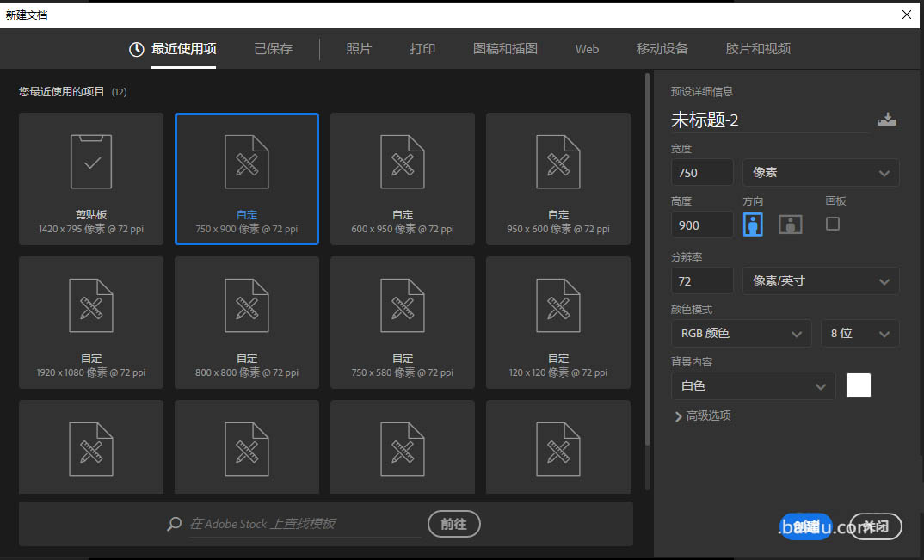Open the background contents dropdown showing 白色
The width and height of the screenshot is (924, 560).
click(753, 385)
